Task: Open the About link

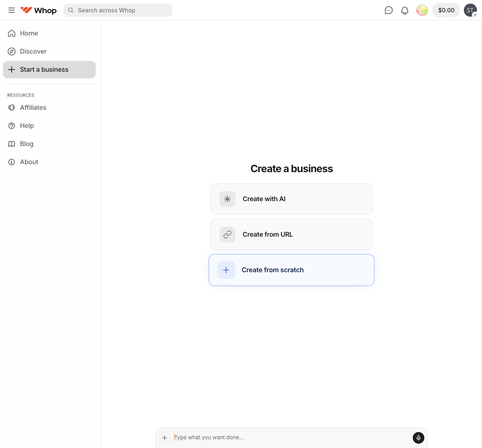Action: pyautogui.click(x=49, y=162)
